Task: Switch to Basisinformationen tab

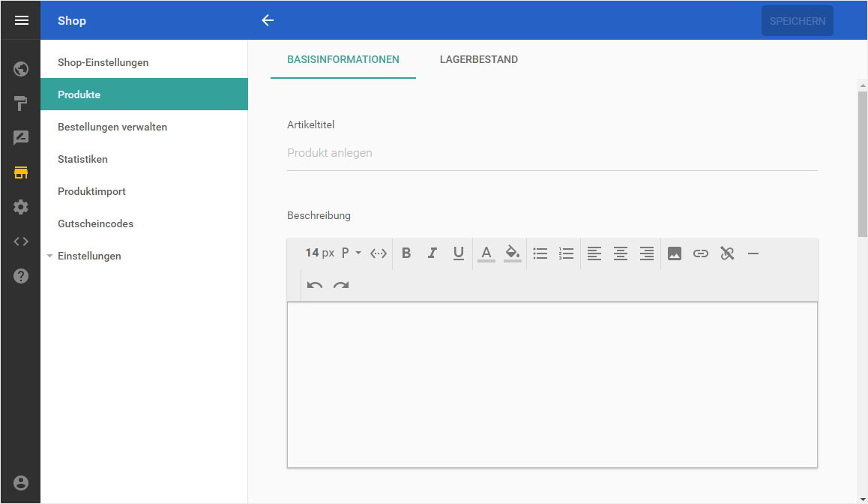Action: point(343,59)
